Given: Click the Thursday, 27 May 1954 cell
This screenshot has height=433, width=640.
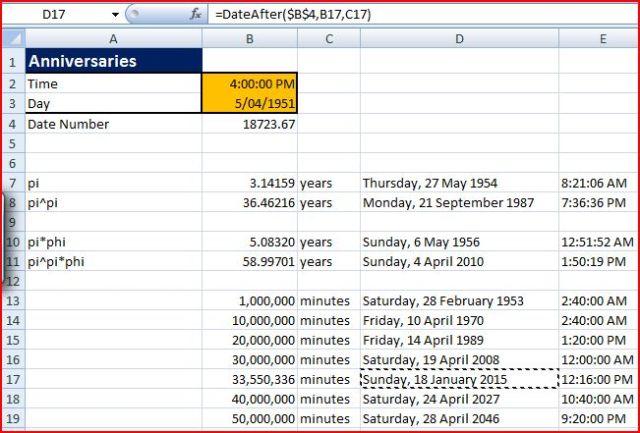Looking at the screenshot, I should click(458, 183).
